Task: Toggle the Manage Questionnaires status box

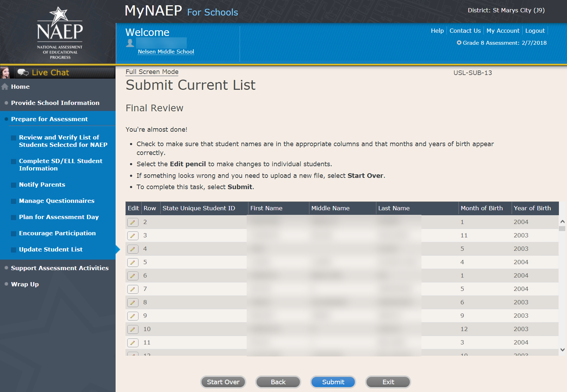Action: pyautogui.click(x=13, y=201)
